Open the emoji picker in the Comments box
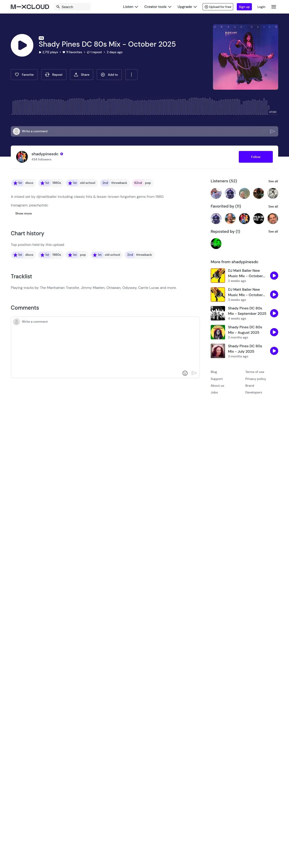 pos(185,373)
